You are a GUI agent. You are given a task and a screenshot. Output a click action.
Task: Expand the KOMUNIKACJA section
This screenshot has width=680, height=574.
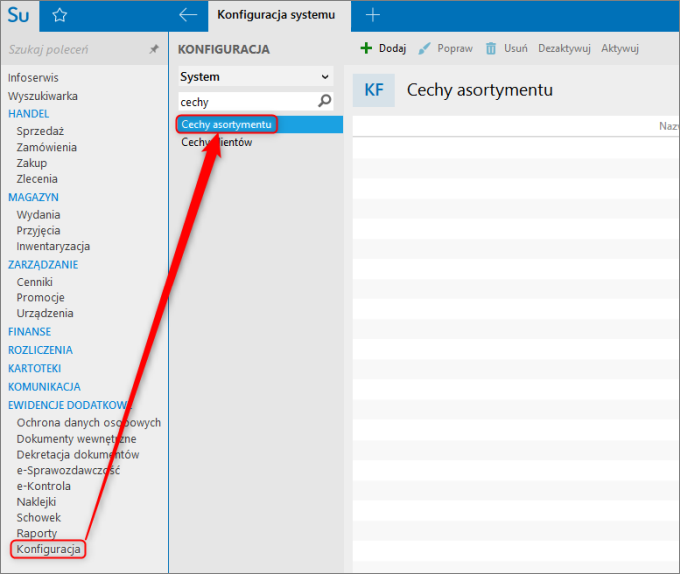(44, 387)
